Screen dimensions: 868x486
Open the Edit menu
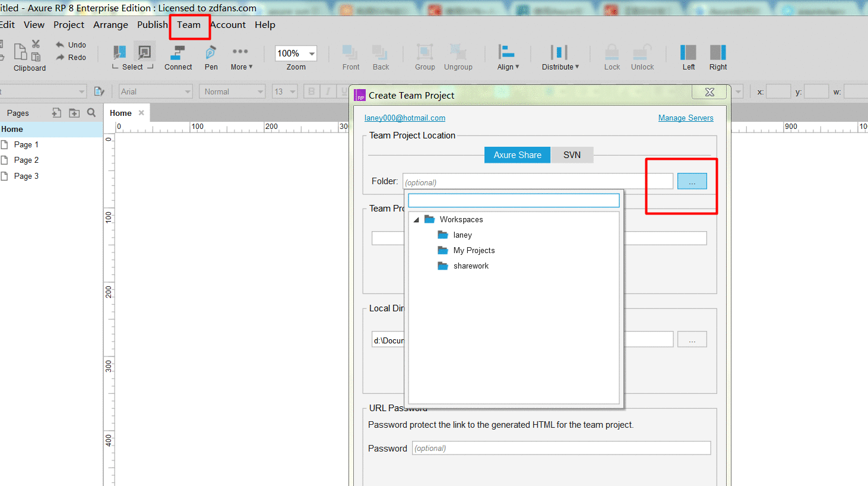coord(8,25)
